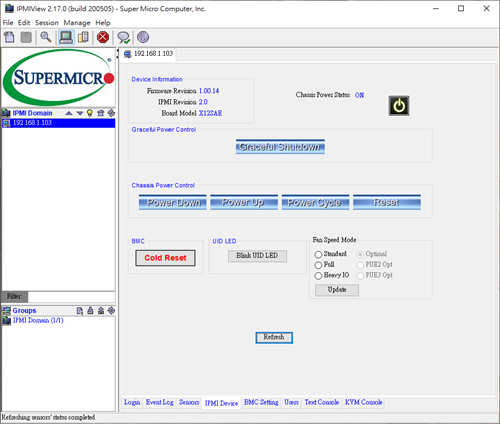Switch to the Users tab
500x424 pixels.
click(x=291, y=402)
